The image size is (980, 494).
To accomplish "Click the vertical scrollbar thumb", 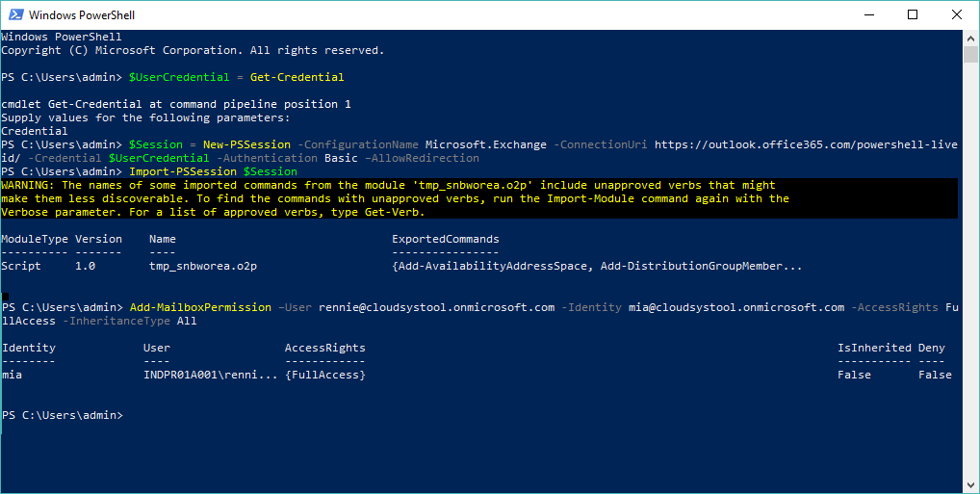I will click(970, 54).
